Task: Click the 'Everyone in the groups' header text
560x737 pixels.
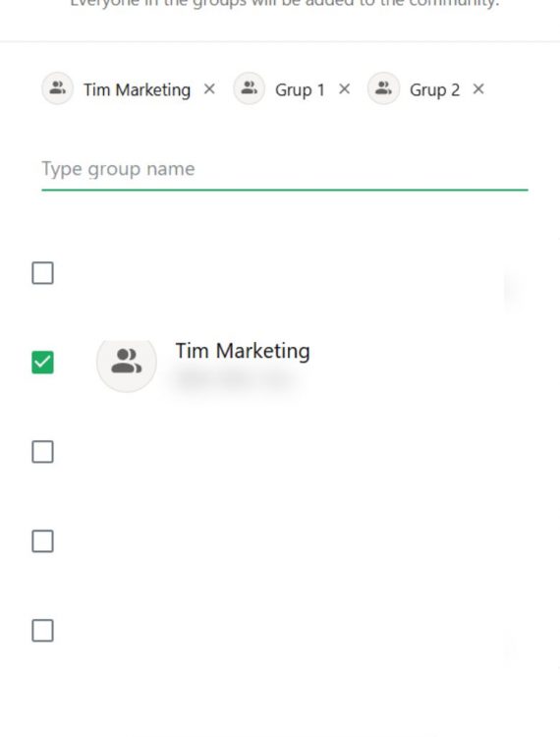Action: (285, 3)
